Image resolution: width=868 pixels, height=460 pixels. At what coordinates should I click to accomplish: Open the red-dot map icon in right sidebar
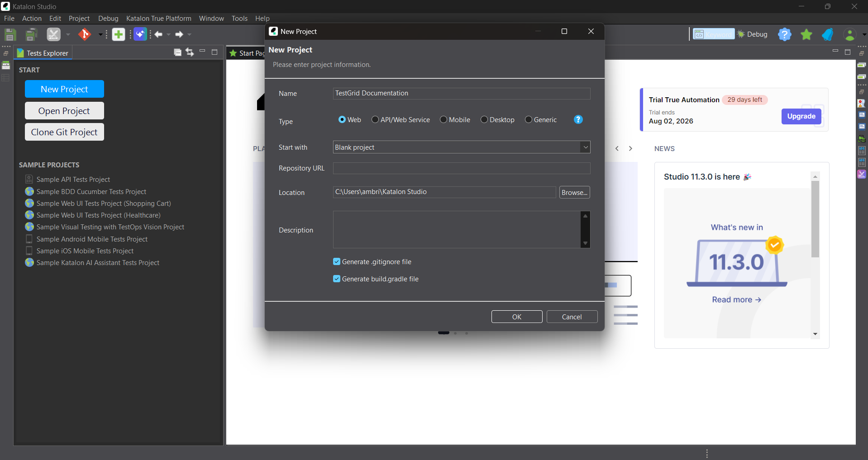pyautogui.click(x=862, y=104)
